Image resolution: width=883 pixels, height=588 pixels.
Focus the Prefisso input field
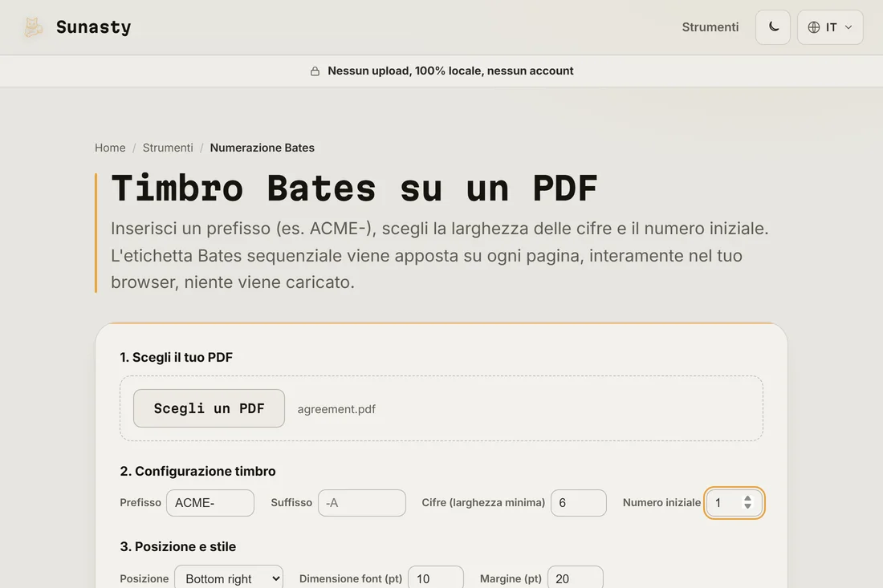point(210,502)
